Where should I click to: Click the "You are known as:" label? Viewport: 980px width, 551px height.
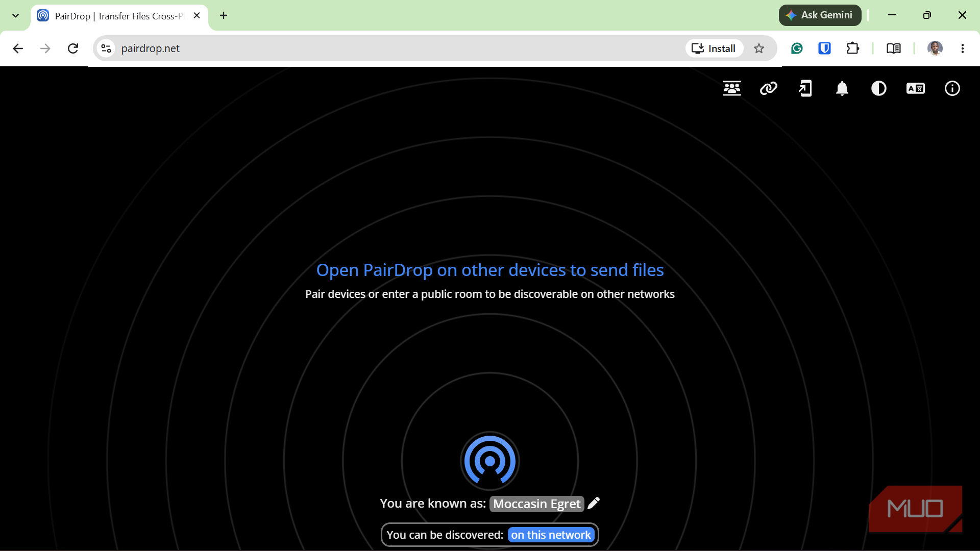coord(433,504)
